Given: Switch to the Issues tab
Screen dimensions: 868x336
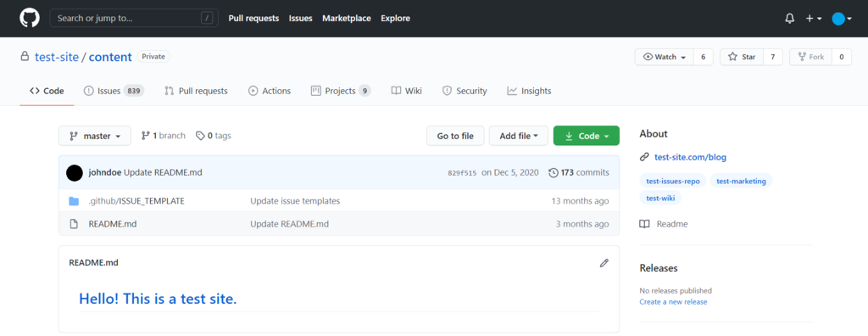Looking at the screenshot, I should [x=114, y=91].
